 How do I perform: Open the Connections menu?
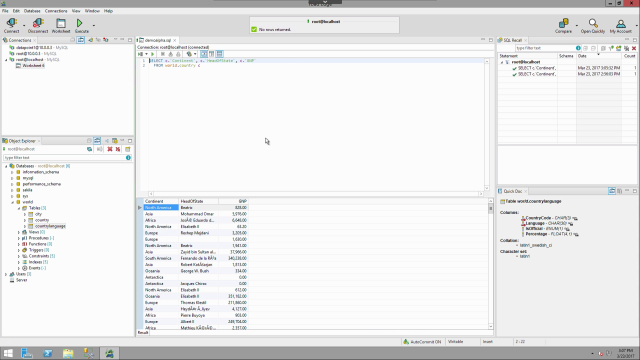[56, 11]
